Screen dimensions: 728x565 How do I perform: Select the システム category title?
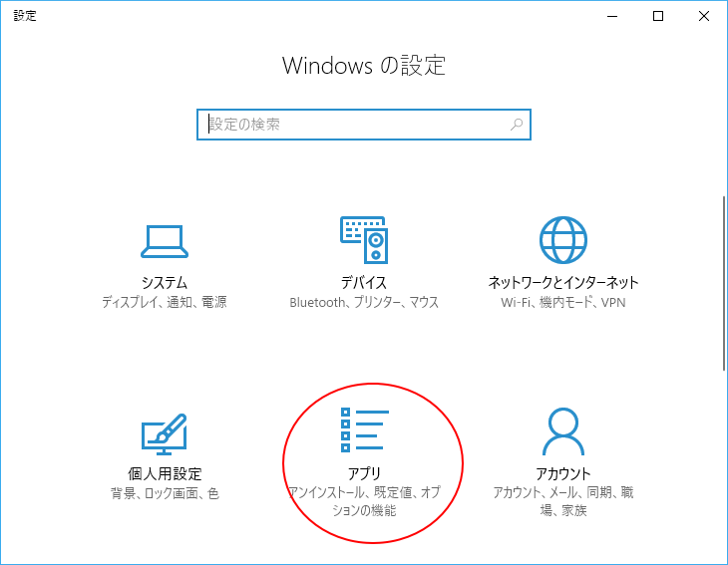point(165,283)
